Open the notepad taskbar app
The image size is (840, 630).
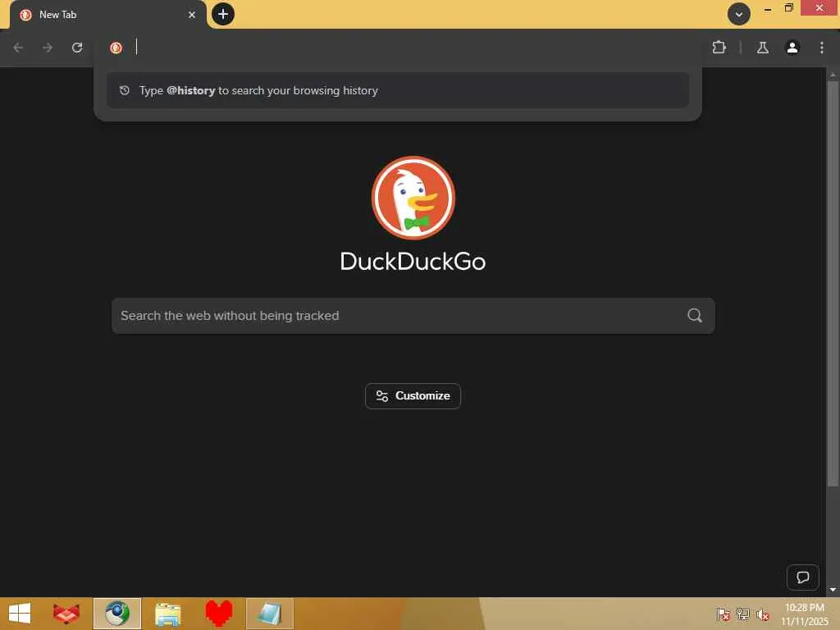269,614
